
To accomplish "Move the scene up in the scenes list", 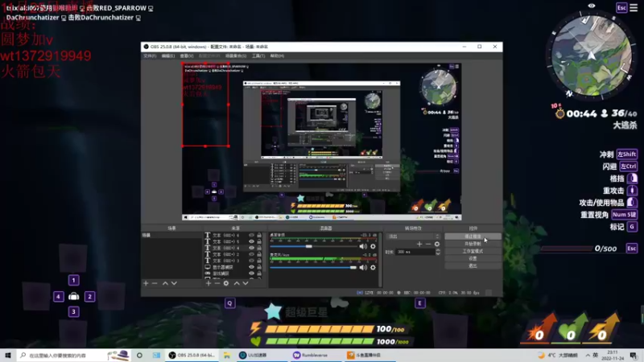I will [x=165, y=283].
